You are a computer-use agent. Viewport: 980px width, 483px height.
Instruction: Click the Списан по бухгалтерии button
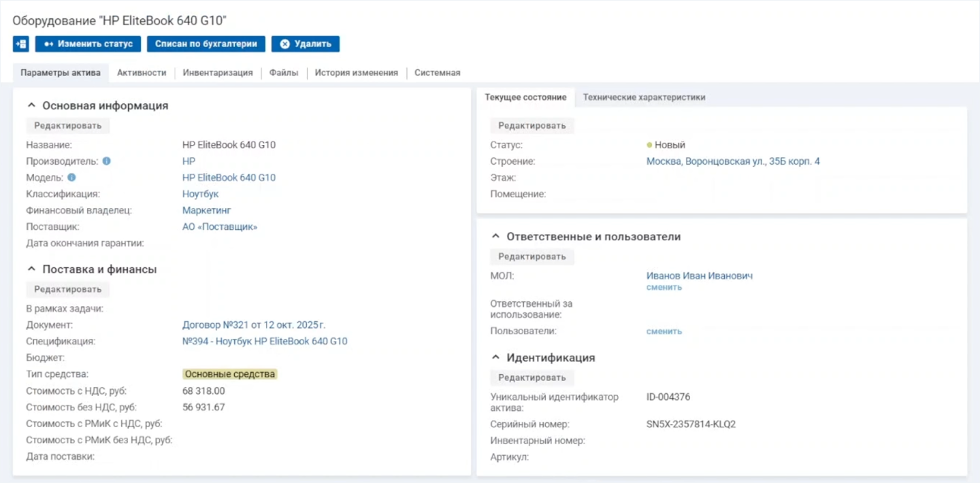tap(206, 44)
